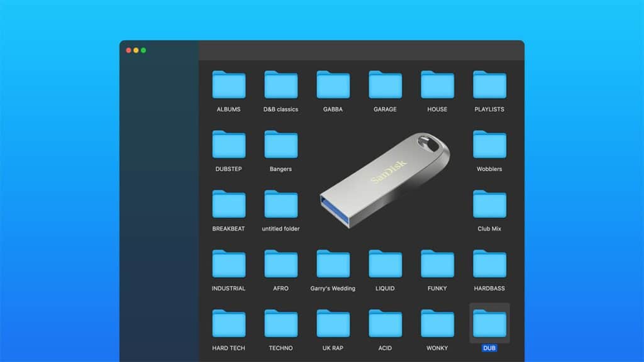This screenshot has width=644, height=362.
Task: Click the GARAGE folder
Action: point(385,85)
